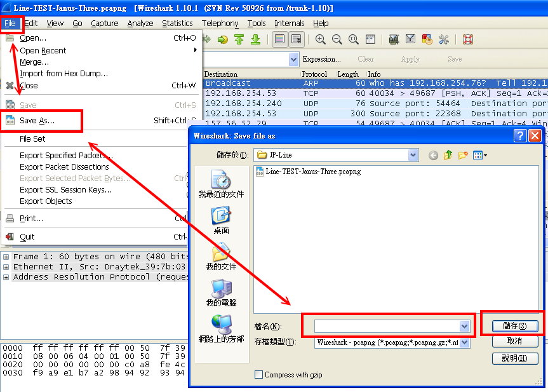Open the Desktop (桌面) shortcut in sidebar
The height and width of the screenshot is (392, 548).
click(x=221, y=220)
